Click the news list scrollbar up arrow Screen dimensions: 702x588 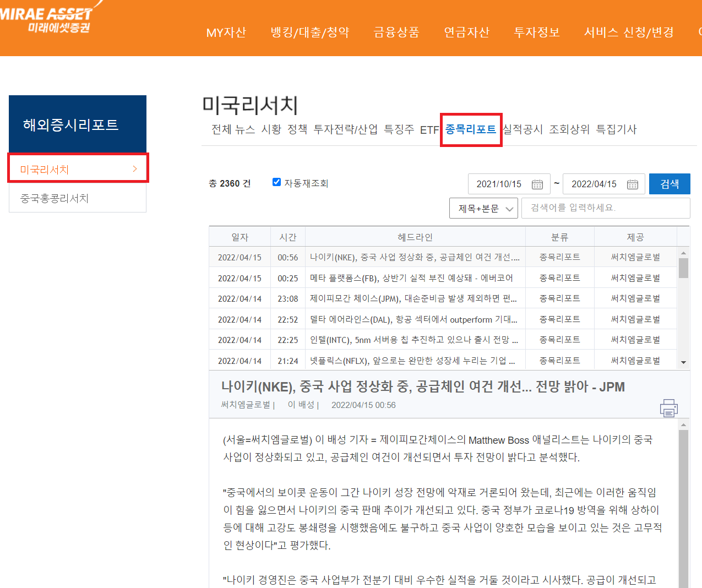point(683,253)
